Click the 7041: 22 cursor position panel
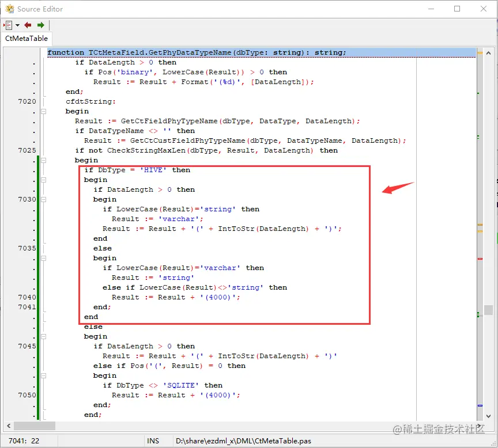The image size is (498, 448). pos(24,441)
